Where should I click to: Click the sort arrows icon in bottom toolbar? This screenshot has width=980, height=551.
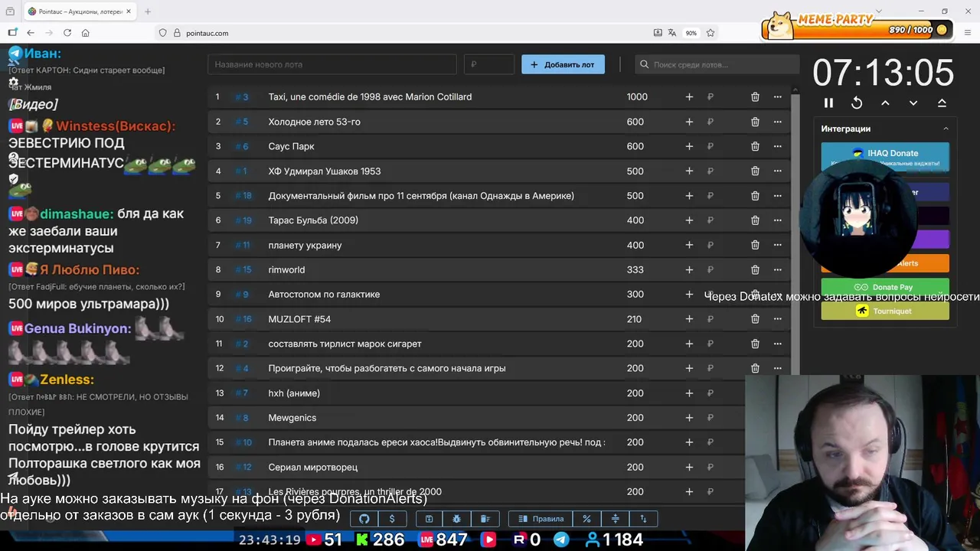pos(643,519)
